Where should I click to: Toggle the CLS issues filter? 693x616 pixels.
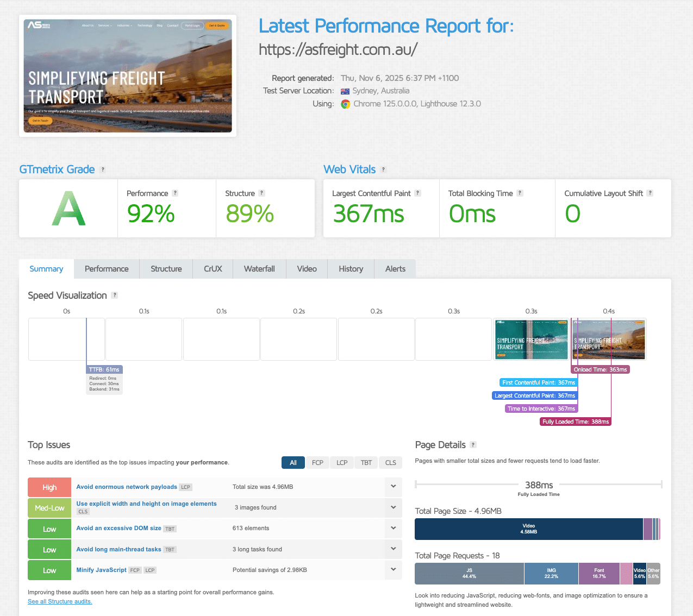click(390, 462)
